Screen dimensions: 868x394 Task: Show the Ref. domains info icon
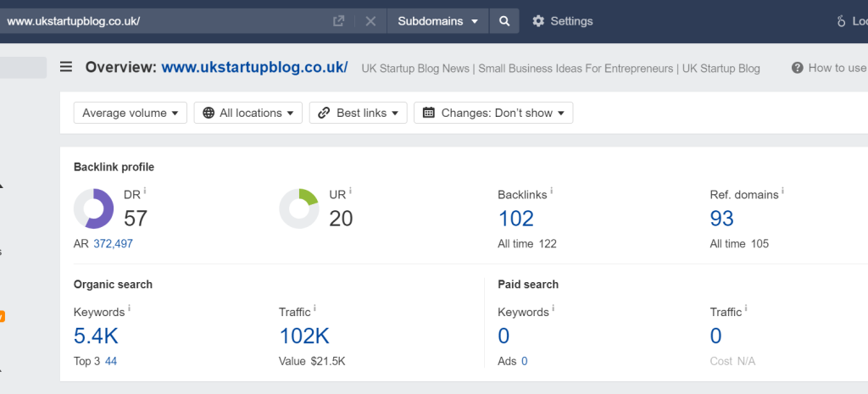pos(782,191)
